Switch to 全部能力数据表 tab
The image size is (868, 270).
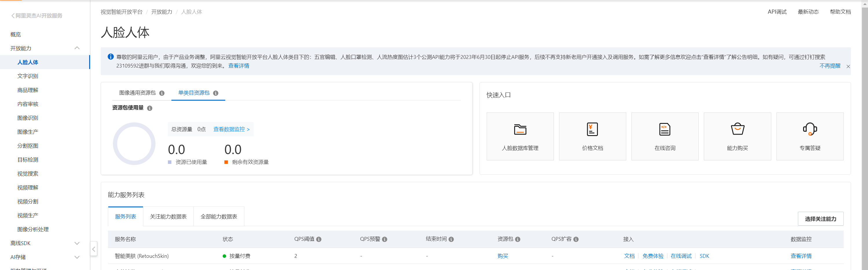coord(219,216)
